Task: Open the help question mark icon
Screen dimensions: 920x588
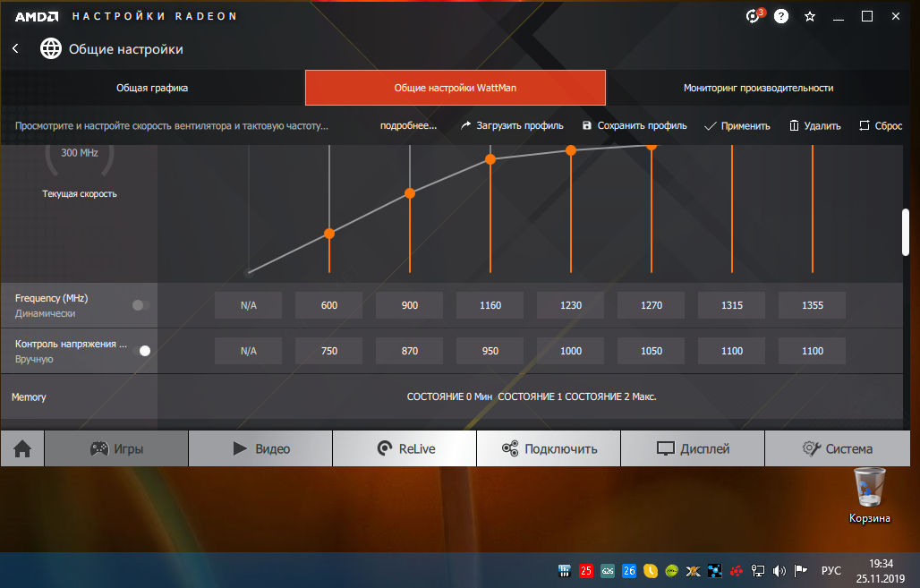Action: pyautogui.click(x=781, y=16)
